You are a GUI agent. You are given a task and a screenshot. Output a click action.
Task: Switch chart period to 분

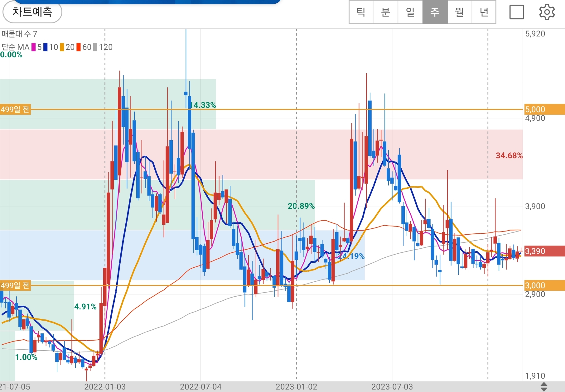(x=385, y=12)
